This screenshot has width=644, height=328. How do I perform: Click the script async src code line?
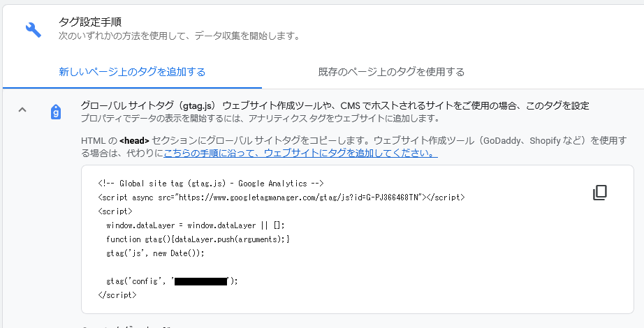pos(281,197)
